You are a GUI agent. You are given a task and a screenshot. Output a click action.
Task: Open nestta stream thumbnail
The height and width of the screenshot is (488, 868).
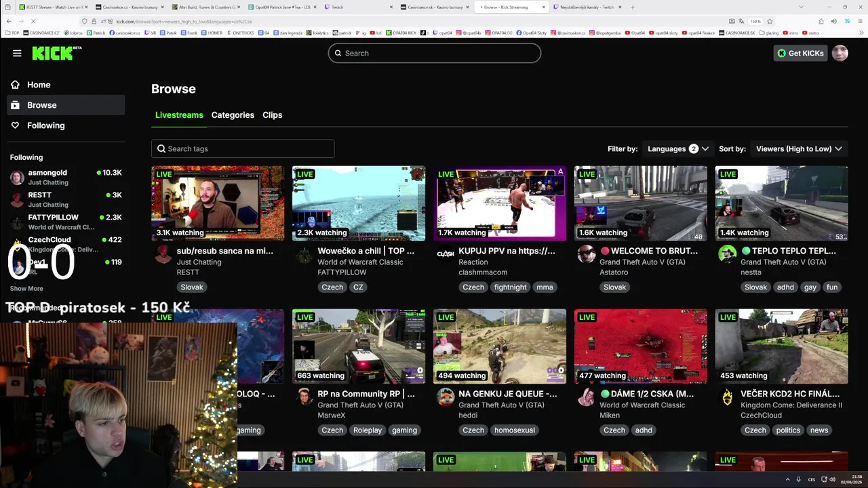(782, 203)
